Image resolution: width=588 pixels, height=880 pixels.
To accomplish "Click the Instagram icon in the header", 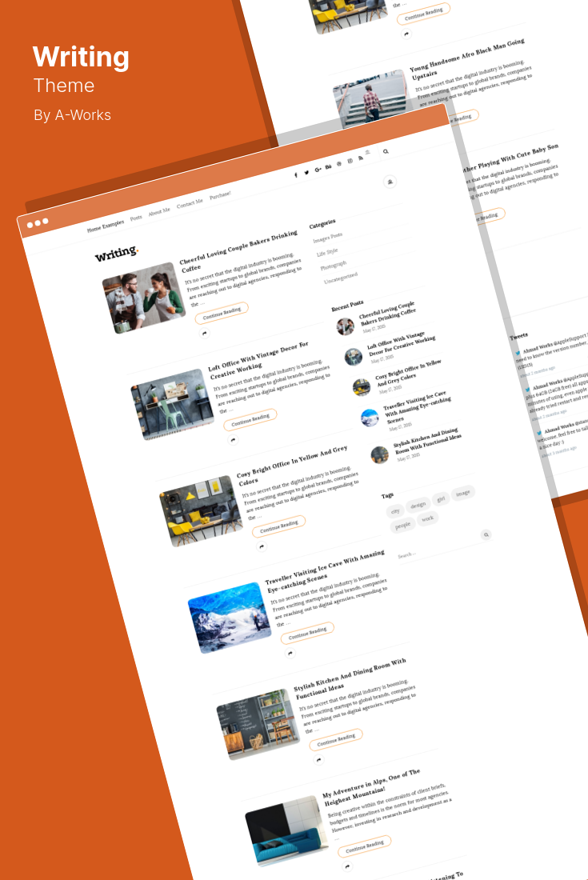I will click(350, 161).
